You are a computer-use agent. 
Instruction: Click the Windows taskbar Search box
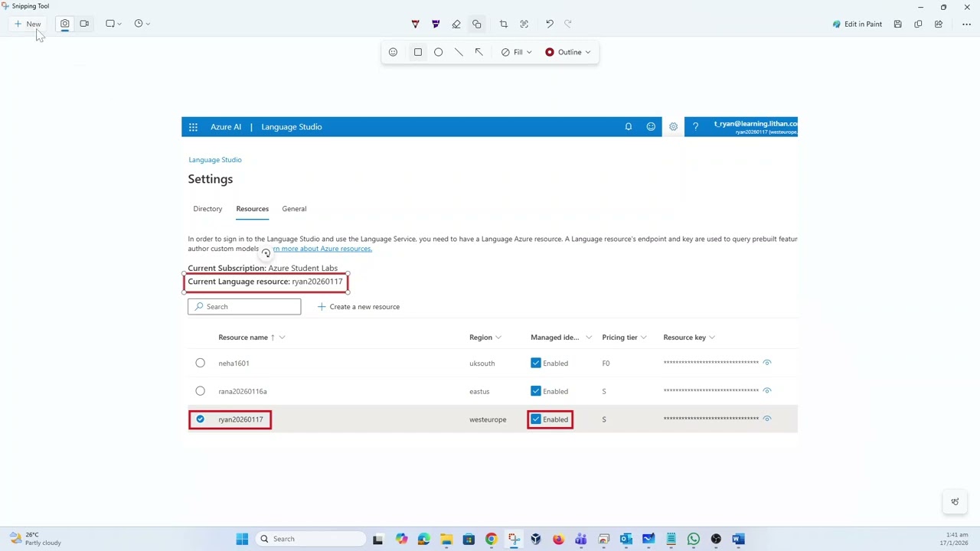(x=310, y=539)
